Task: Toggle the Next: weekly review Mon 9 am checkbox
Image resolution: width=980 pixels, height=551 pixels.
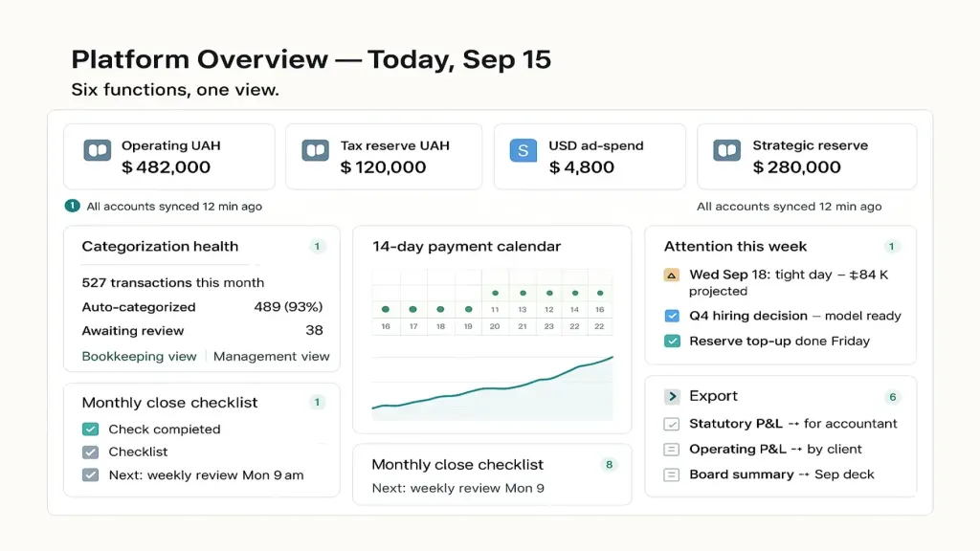Action: pos(91,474)
